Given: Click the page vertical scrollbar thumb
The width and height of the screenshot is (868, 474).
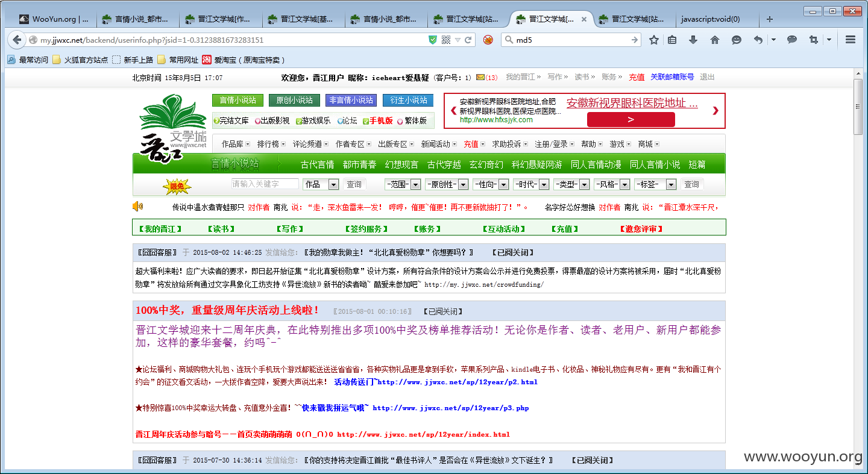Looking at the screenshot, I should 858,107.
